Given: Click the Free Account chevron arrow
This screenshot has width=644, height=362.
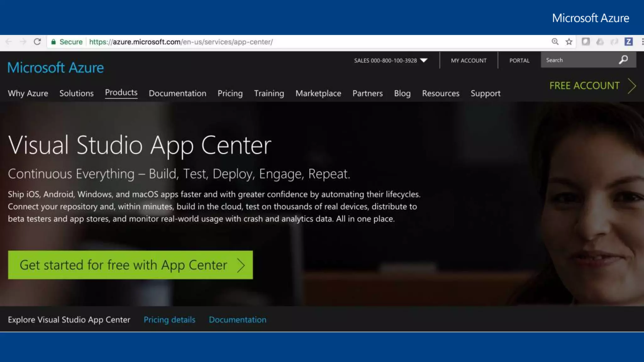Looking at the screenshot, I should tap(632, 86).
